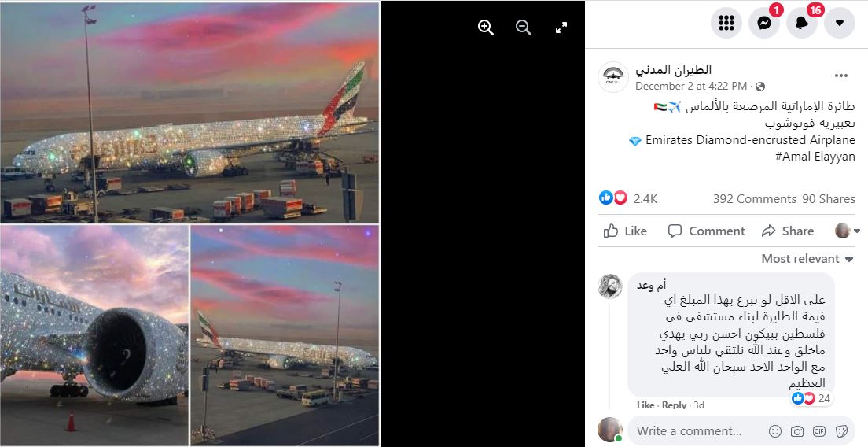The width and height of the screenshot is (868, 447).
Task: Expand the Most relevant comment sorting
Action: pyautogui.click(x=807, y=259)
